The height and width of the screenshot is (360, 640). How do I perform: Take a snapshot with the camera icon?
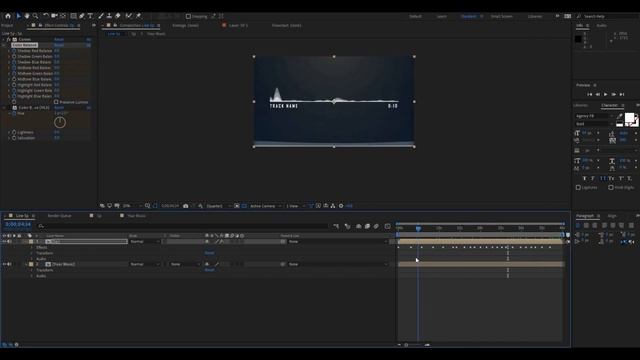pyautogui.click(x=186, y=206)
